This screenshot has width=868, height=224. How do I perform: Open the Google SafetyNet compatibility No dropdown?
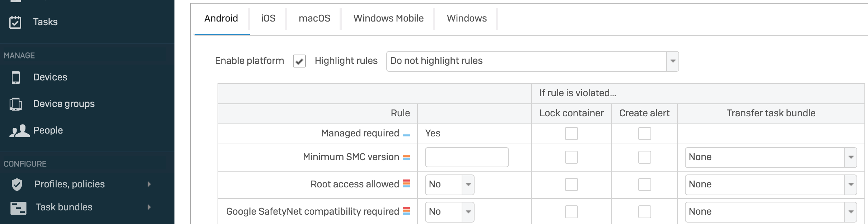click(x=450, y=212)
